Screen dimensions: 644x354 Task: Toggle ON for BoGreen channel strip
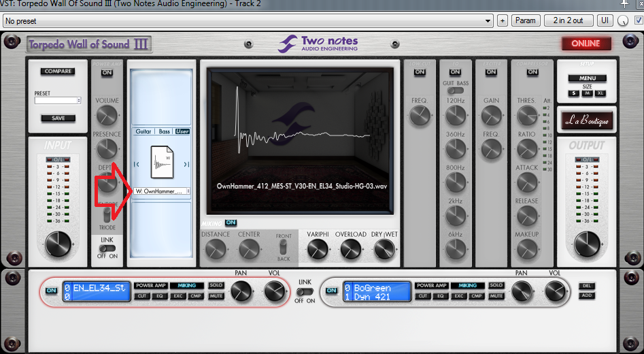click(x=331, y=290)
